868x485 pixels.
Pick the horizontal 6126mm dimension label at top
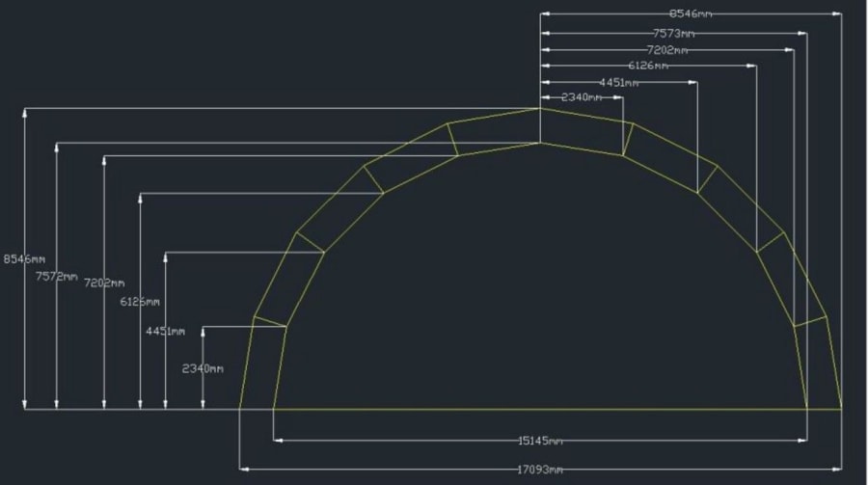[648, 66]
